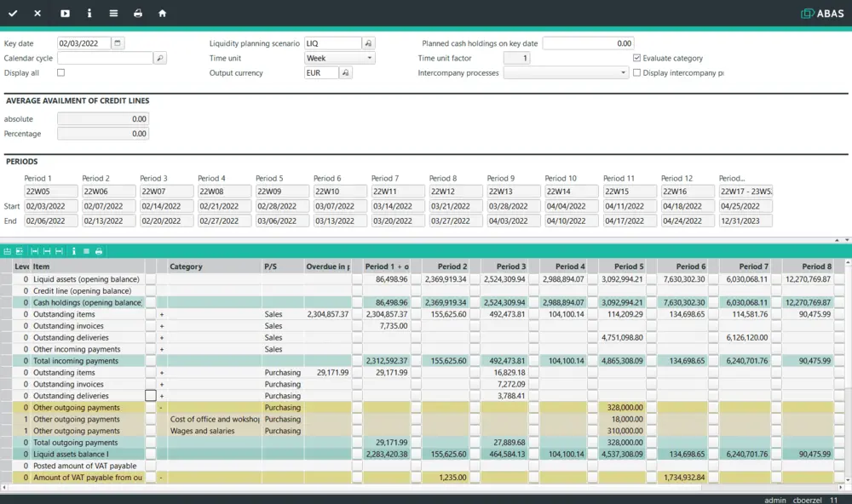Expand the Outstanding items Sales row
This screenshot has height=504, width=852.
click(162, 314)
